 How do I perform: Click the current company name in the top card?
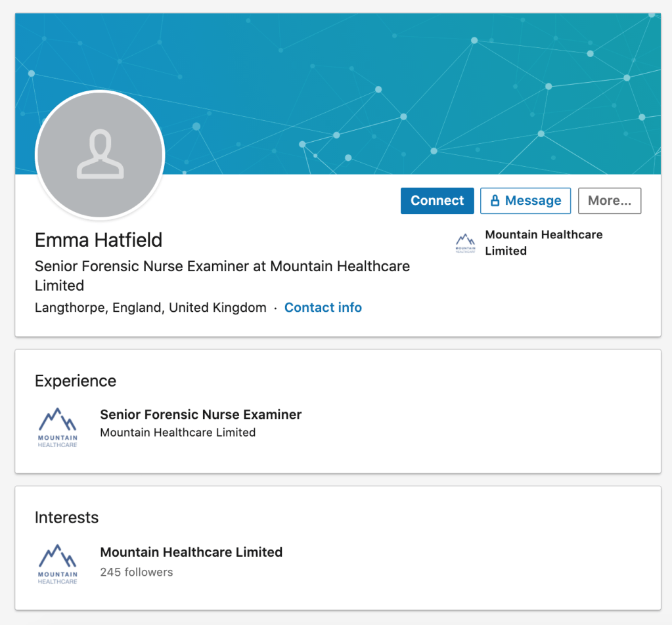pyautogui.click(x=543, y=242)
